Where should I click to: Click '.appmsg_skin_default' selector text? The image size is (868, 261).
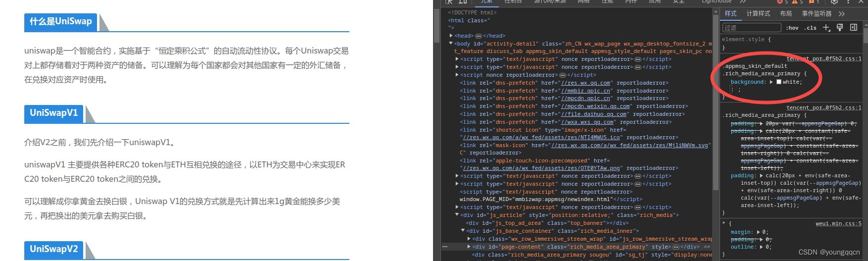[756, 66]
